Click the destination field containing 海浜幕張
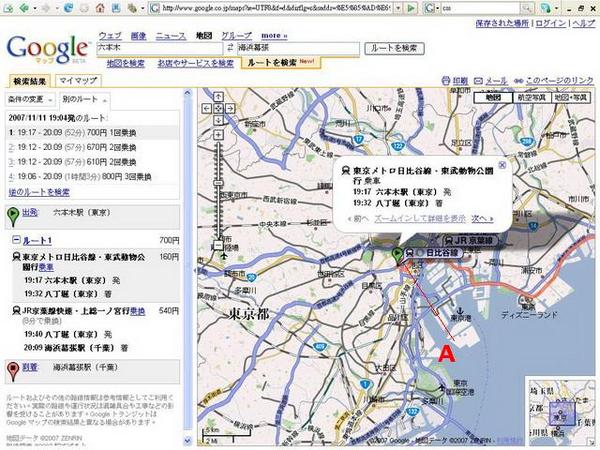The image size is (600, 450). [x=298, y=48]
